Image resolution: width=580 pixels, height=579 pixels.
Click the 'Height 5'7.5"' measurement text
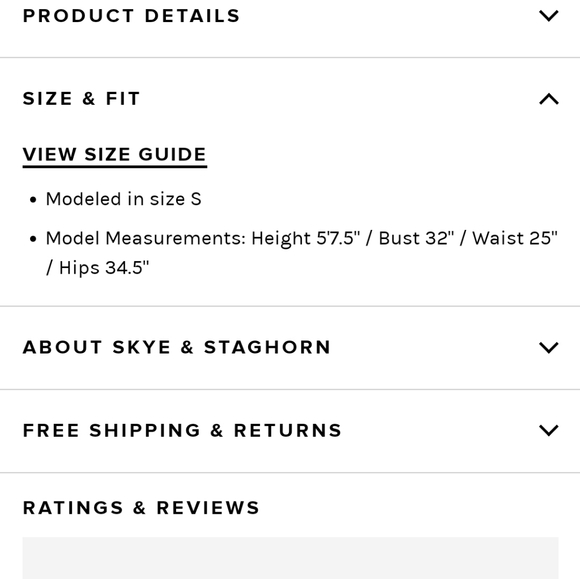[306, 238]
